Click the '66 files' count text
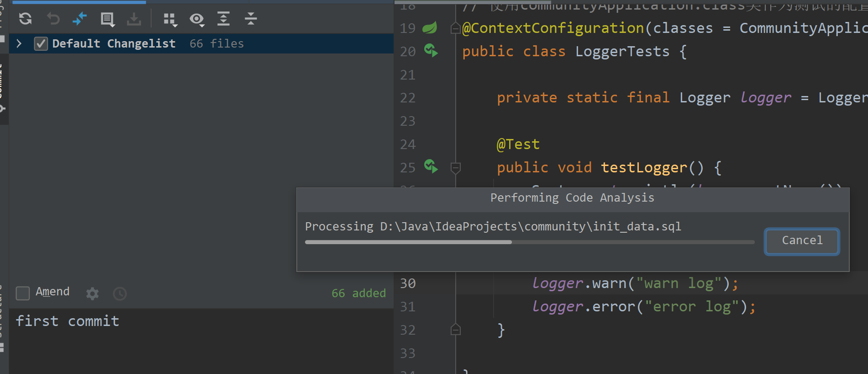Viewport: 868px width, 374px height. coord(216,43)
